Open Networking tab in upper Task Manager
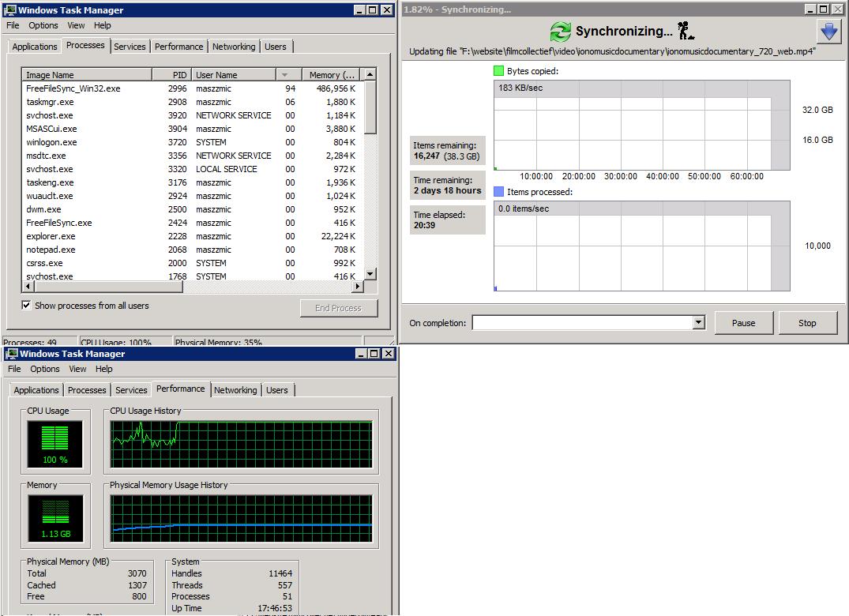Image resolution: width=849 pixels, height=616 pixels. pos(234,47)
